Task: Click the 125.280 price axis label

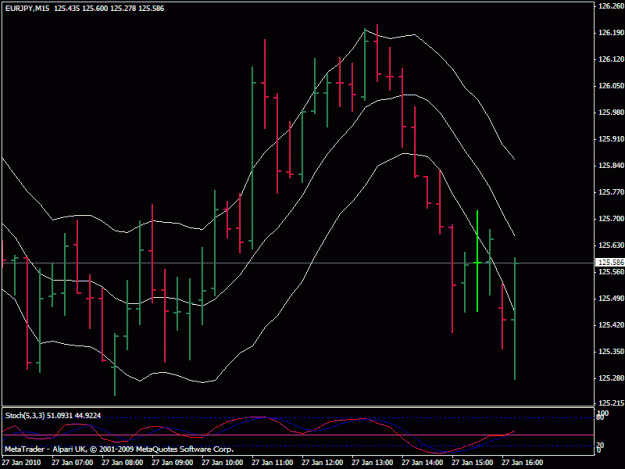Action: click(x=611, y=378)
